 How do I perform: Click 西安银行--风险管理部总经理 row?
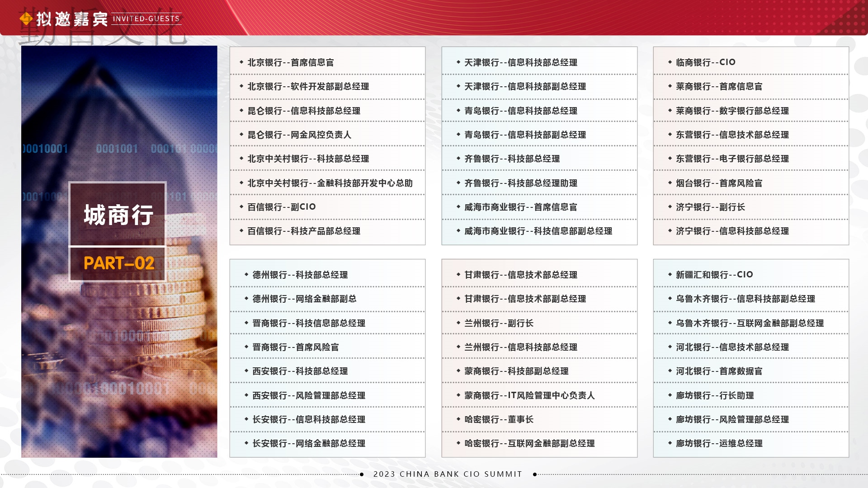(x=309, y=395)
